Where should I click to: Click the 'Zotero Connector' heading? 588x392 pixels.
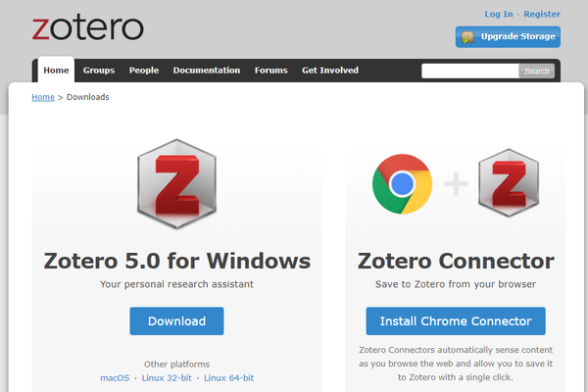(x=456, y=261)
